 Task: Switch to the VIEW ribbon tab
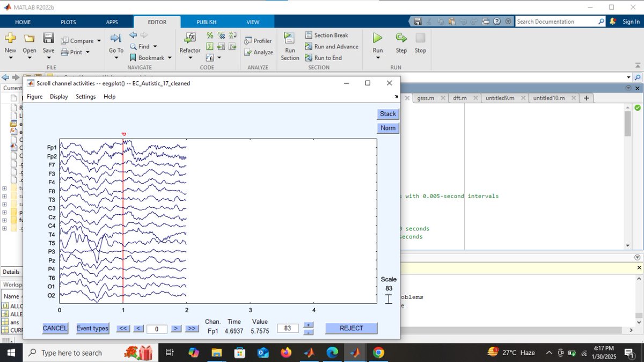click(253, 22)
